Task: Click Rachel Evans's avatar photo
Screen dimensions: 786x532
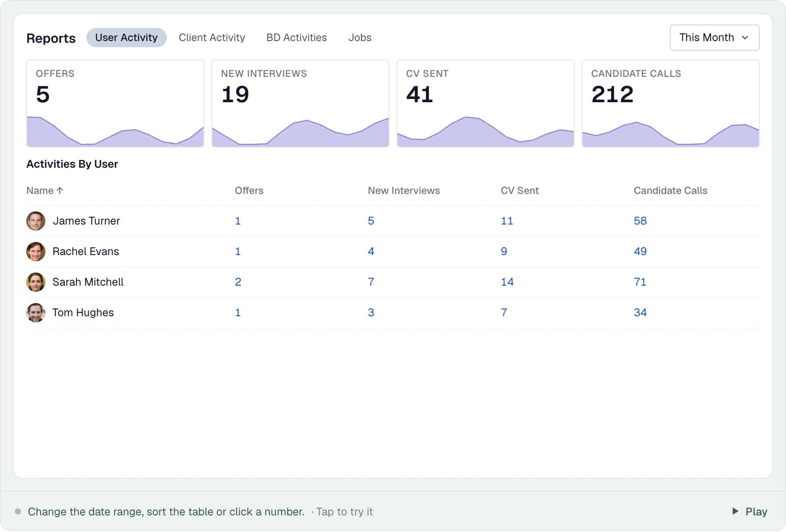Action: coord(36,252)
